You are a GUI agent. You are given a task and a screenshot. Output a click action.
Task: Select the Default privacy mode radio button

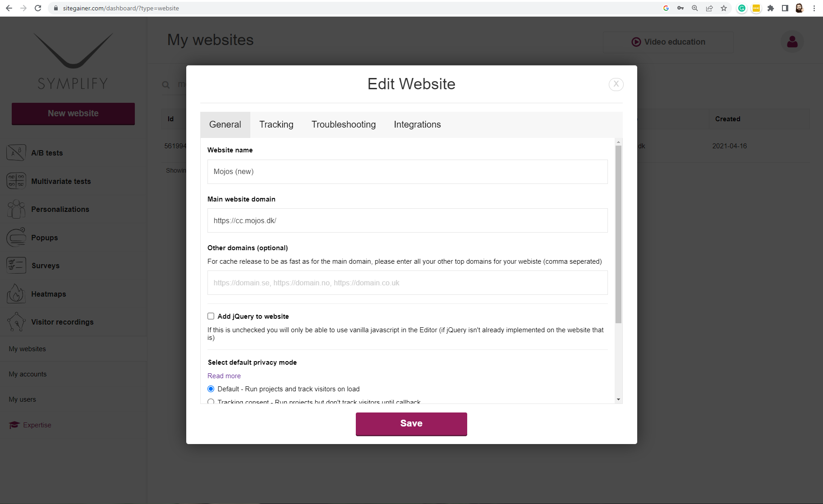211,389
